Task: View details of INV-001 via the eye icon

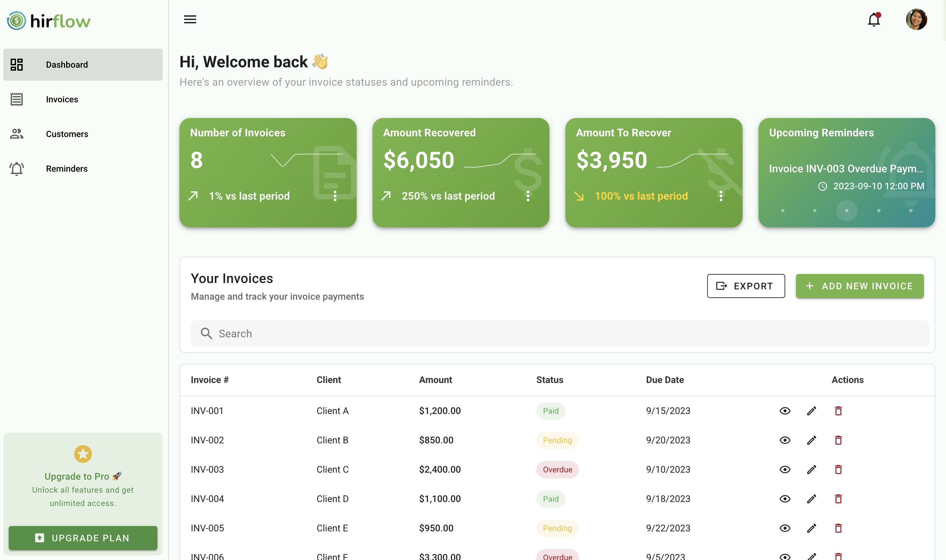Action: pos(785,411)
